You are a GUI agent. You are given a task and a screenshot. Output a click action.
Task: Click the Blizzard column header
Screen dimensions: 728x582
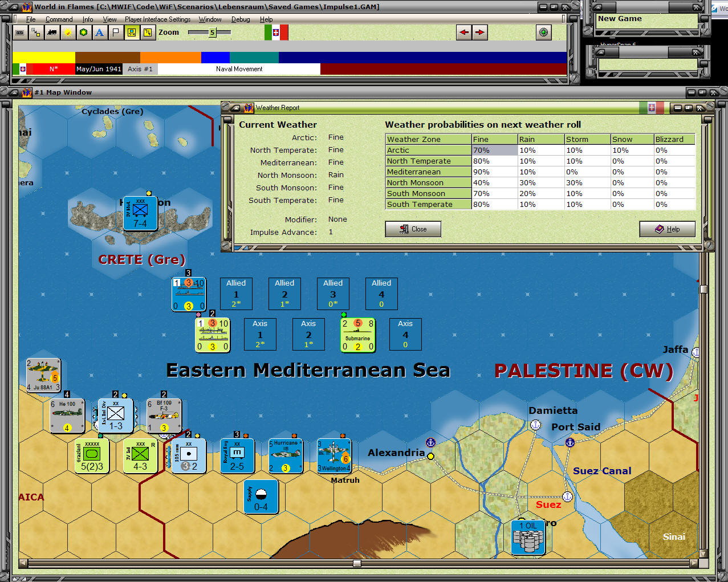[674, 139]
